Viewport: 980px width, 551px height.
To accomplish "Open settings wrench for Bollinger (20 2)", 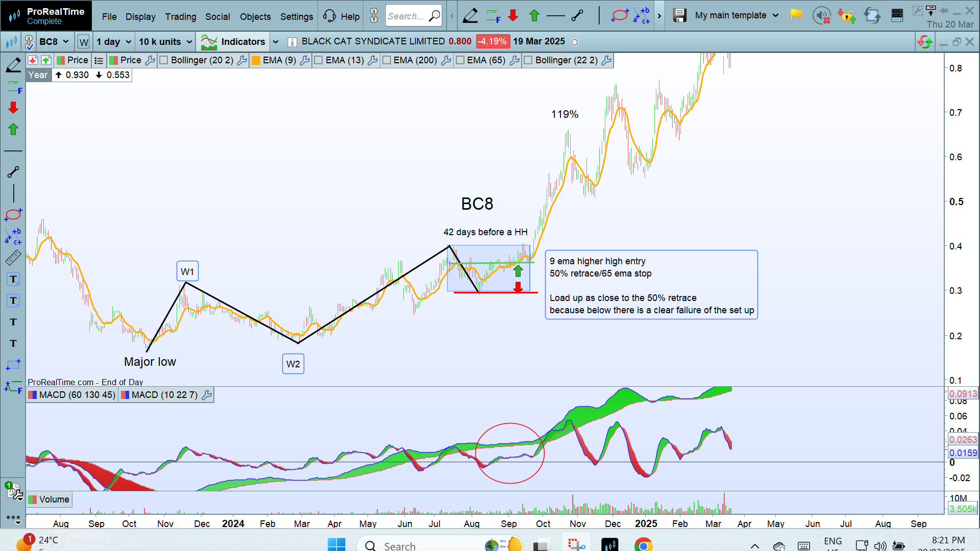I will [241, 60].
